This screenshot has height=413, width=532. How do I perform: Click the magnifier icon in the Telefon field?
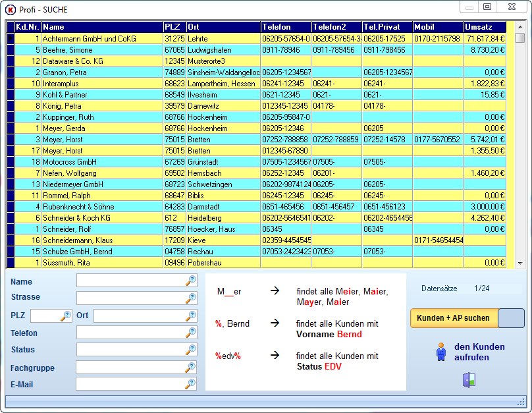pos(191,332)
